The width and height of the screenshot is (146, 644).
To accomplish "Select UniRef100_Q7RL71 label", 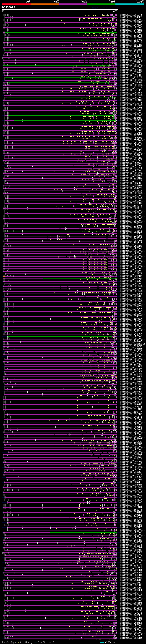I will coord(131,565).
